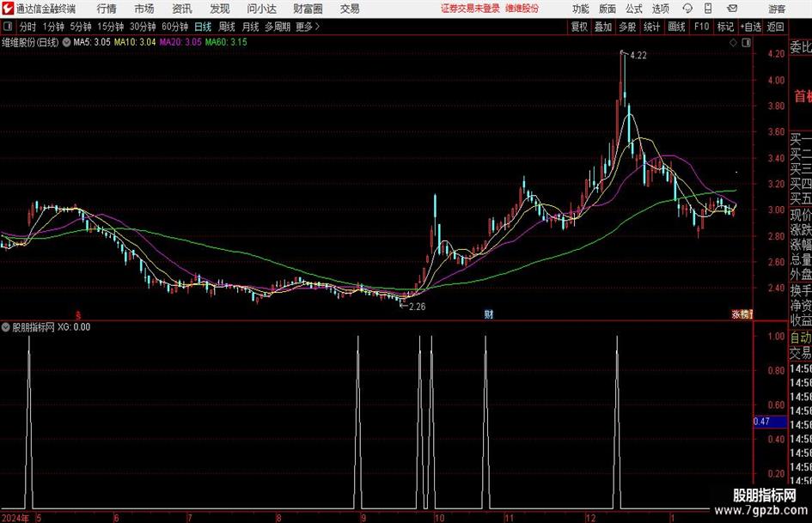Click the 换手 label in side panel
This screenshot has height=523, width=812.
[x=801, y=290]
